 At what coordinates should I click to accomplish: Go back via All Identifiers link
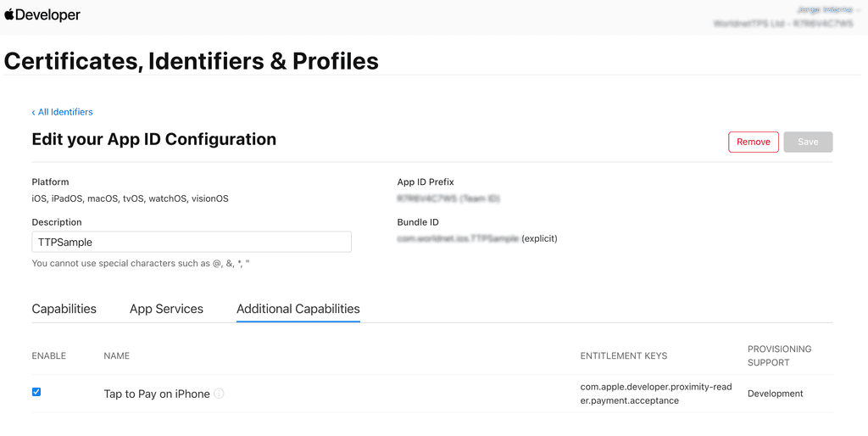65,112
